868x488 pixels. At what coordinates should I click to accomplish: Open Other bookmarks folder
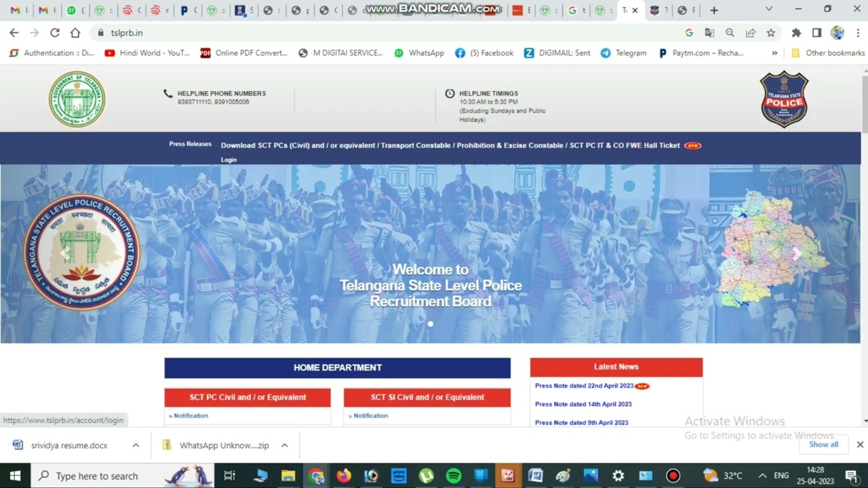coord(828,53)
